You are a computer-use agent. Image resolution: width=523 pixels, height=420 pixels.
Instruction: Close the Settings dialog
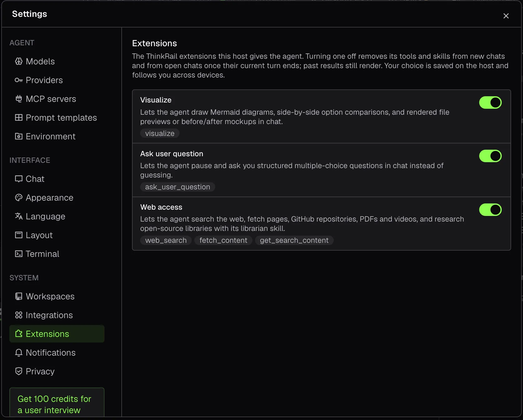click(x=506, y=16)
